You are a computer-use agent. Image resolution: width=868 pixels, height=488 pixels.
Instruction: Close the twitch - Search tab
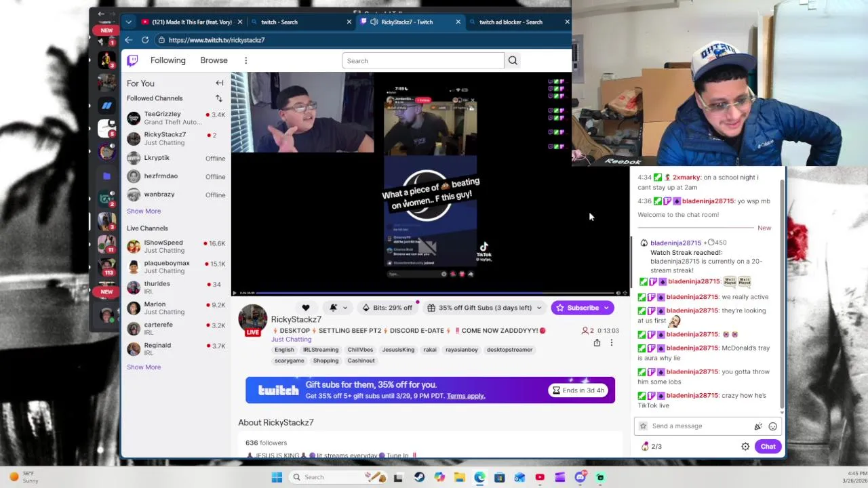click(x=349, y=22)
